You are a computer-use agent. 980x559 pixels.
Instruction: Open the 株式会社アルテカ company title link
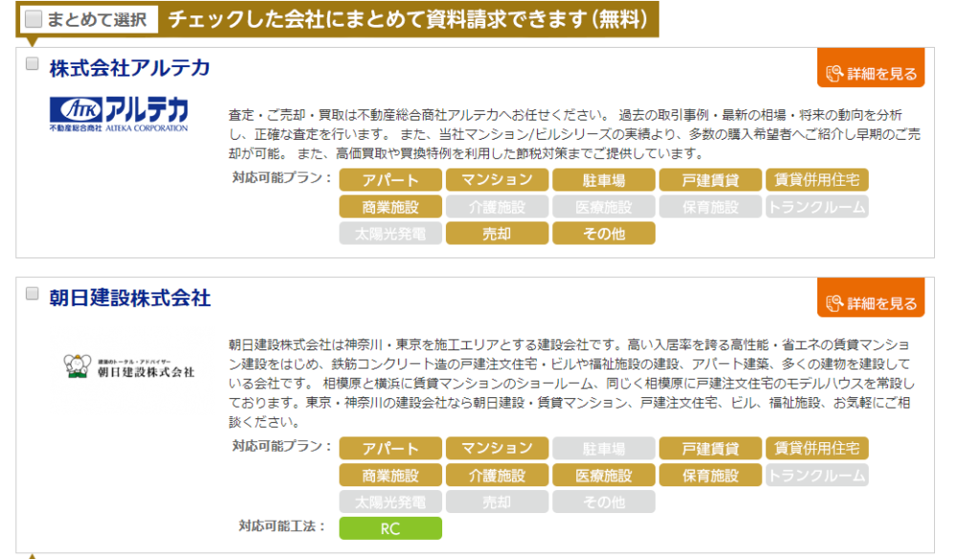(129, 68)
